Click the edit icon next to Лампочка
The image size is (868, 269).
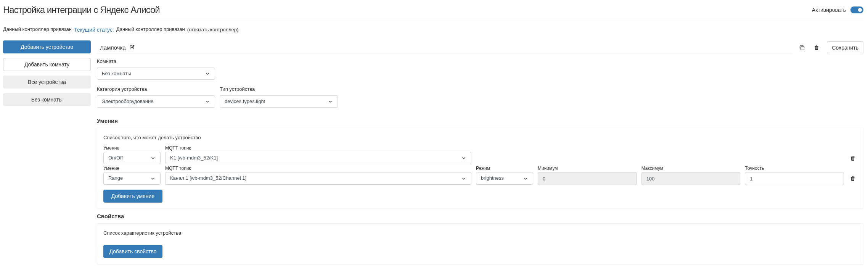(x=132, y=47)
